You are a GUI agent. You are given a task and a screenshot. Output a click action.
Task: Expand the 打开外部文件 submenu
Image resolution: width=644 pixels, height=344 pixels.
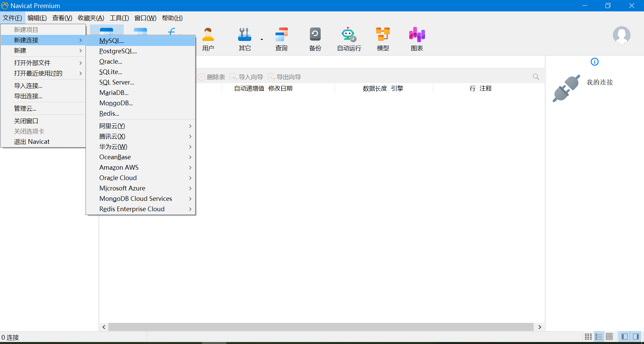(x=43, y=63)
